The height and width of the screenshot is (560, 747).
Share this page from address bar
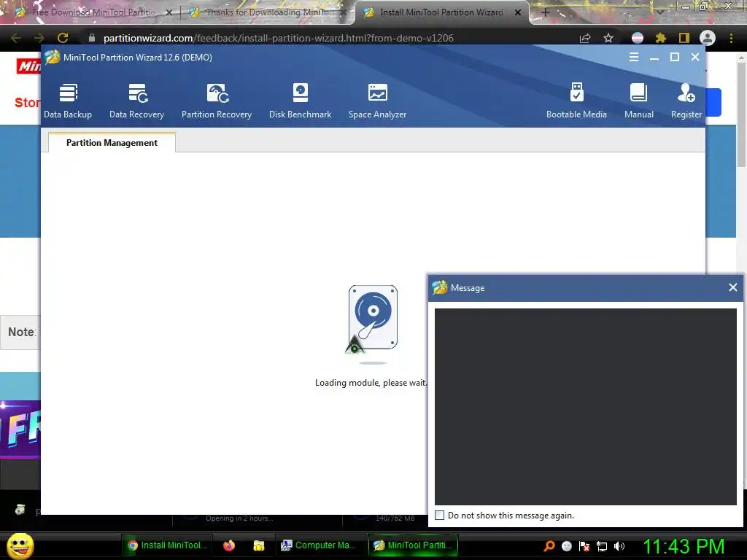click(x=585, y=38)
